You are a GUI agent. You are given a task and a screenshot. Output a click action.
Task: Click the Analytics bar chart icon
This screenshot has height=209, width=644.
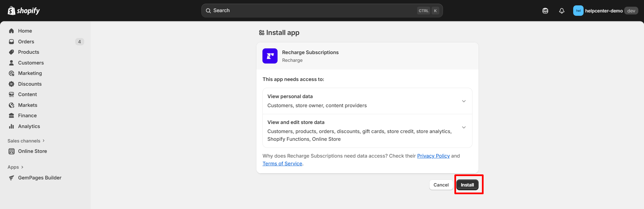11,126
